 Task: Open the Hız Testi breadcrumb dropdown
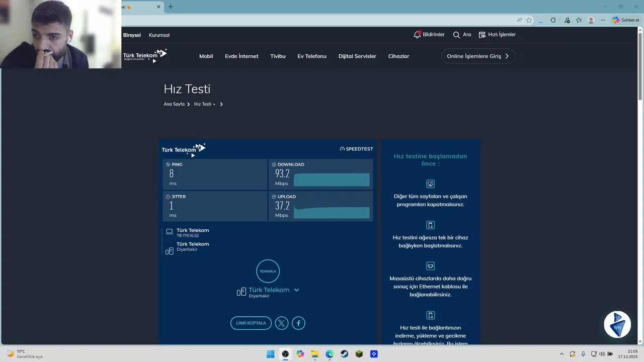tap(205, 104)
